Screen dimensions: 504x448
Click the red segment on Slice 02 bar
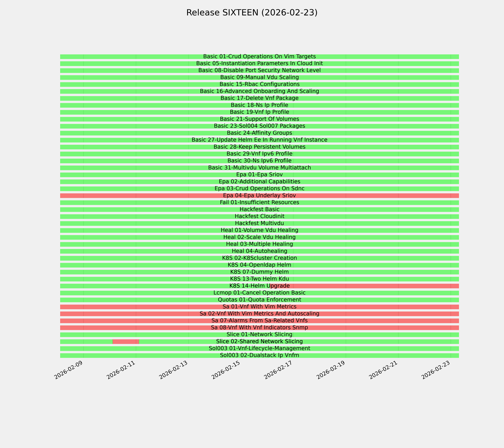(126, 342)
